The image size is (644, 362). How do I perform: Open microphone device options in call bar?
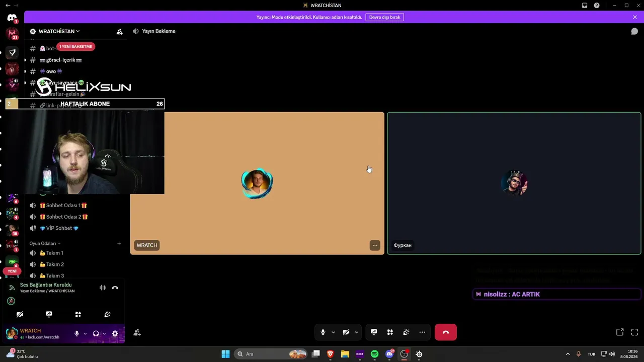tap(333, 332)
